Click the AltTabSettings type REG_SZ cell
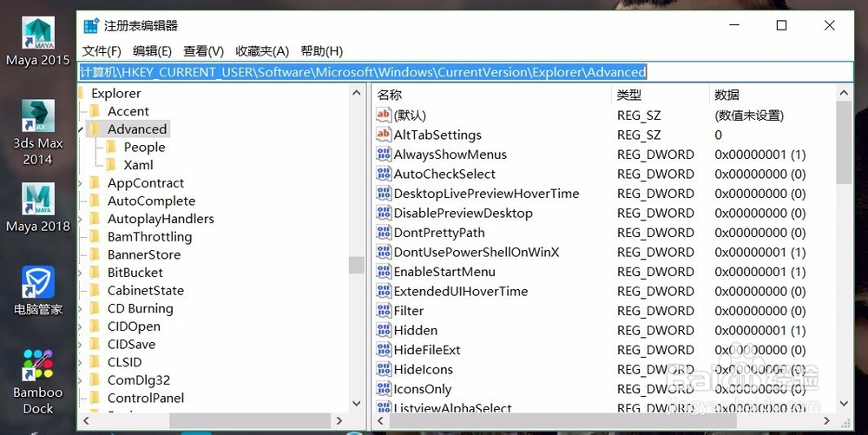 click(639, 135)
